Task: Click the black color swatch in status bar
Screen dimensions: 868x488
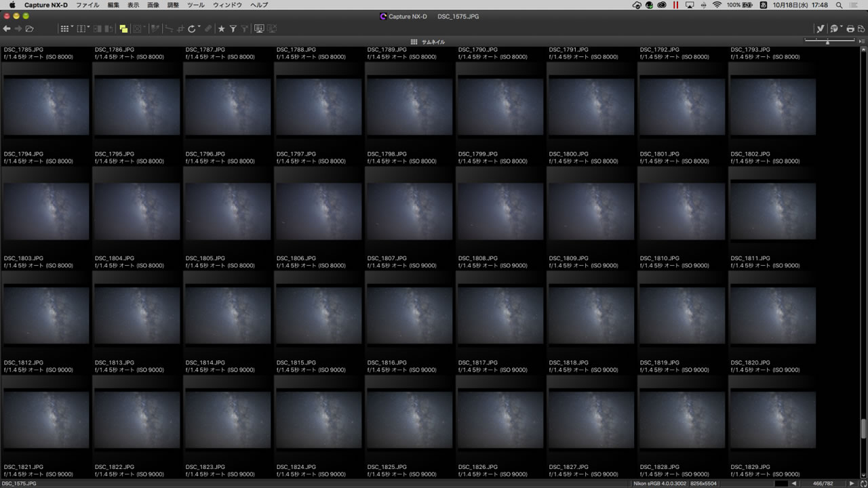Action: [781, 483]
